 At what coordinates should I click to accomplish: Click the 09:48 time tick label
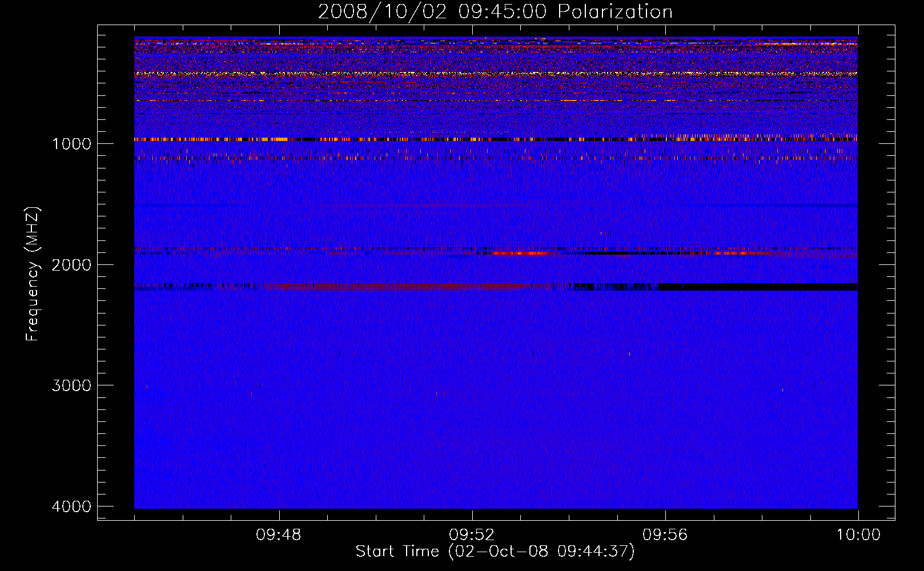tap(279, 535)
